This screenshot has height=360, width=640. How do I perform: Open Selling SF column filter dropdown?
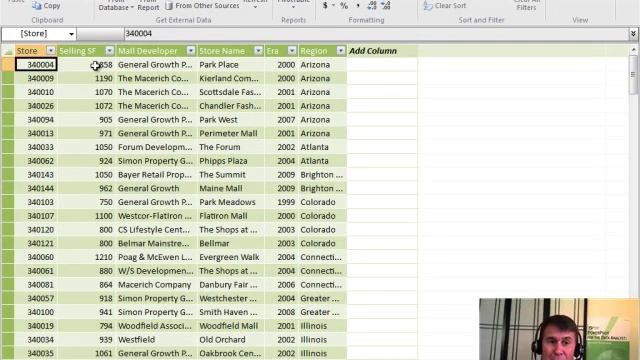pos(109,51)
